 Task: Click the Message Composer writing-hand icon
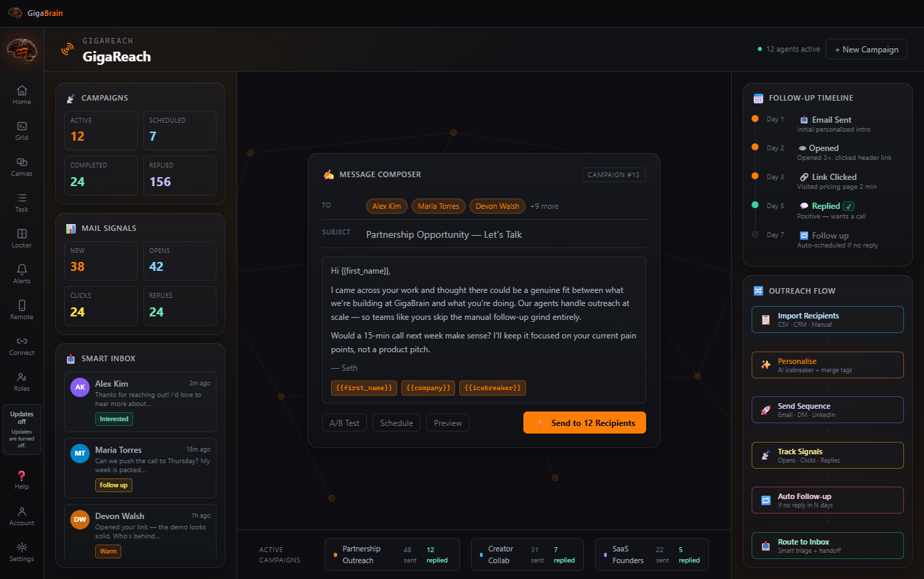(329, 174)
